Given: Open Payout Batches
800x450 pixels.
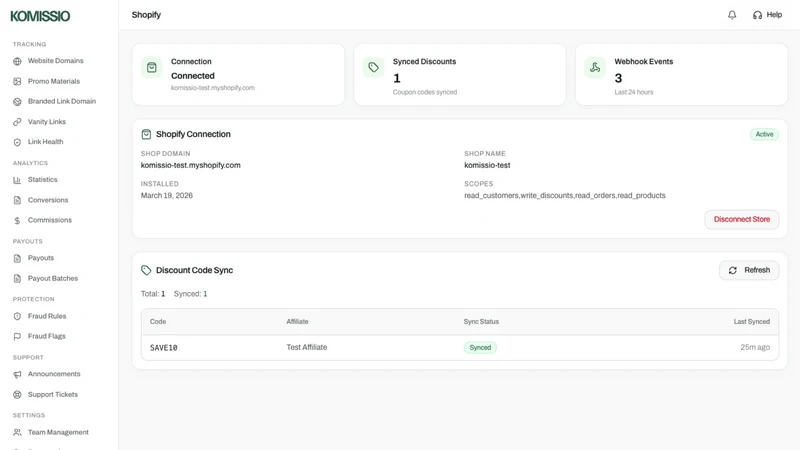Looking at the screenshot, I should click(53, 278).
